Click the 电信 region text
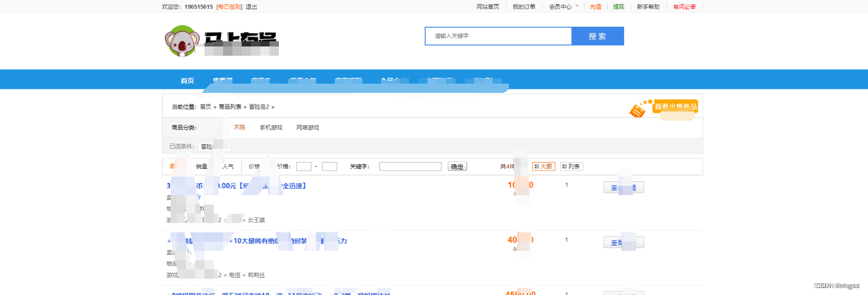 point(235,275)
